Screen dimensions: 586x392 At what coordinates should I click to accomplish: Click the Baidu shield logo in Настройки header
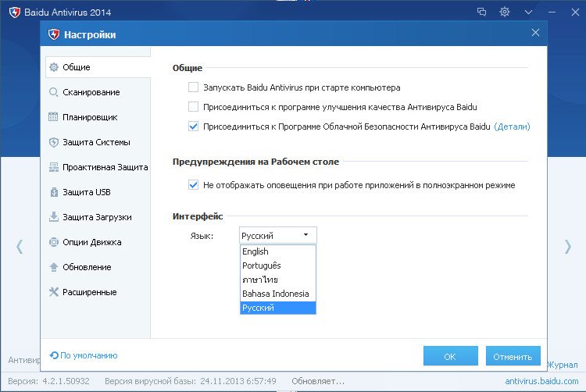click(x=54, y=34)
